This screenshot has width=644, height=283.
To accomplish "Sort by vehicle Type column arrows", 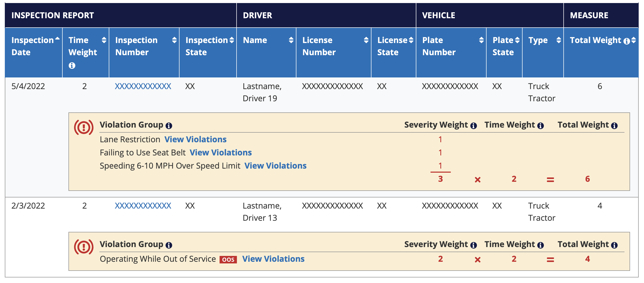I will [559, 40].
